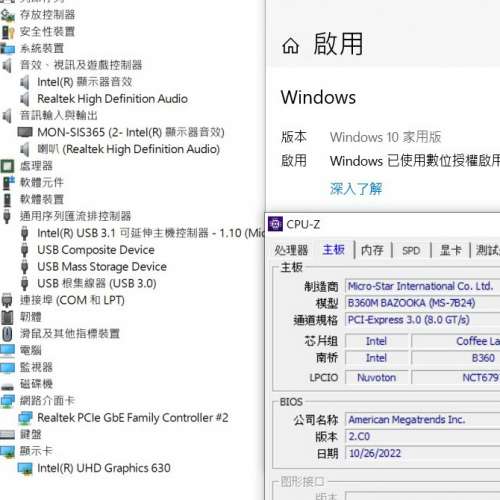Click the audio, video and game controllers icon
Screen dimensions: 500x500
click(7, 65)
